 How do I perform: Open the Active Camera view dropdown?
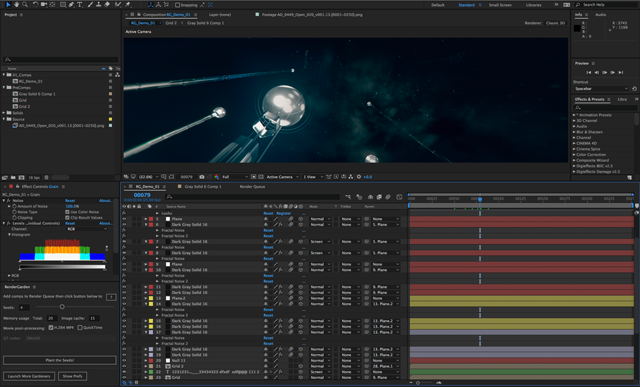(x=282, y=177)
